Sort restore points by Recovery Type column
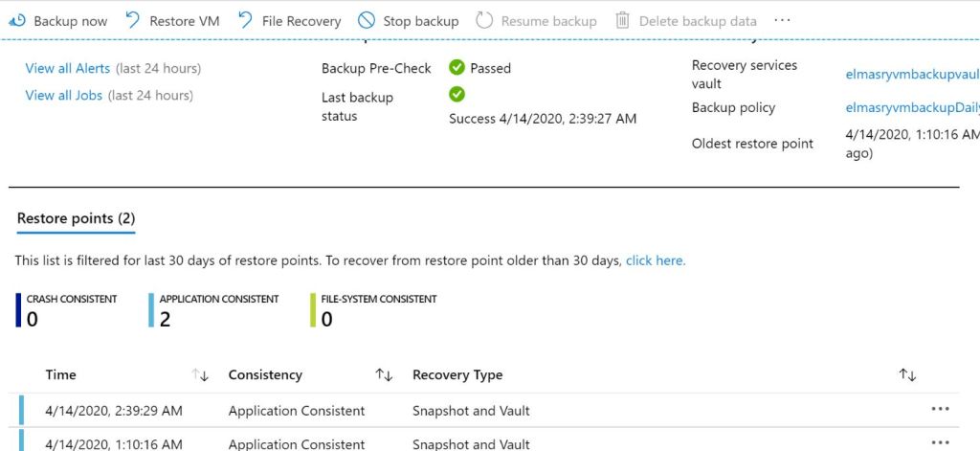This screenshot has width=980, height=451. (907, 375)
